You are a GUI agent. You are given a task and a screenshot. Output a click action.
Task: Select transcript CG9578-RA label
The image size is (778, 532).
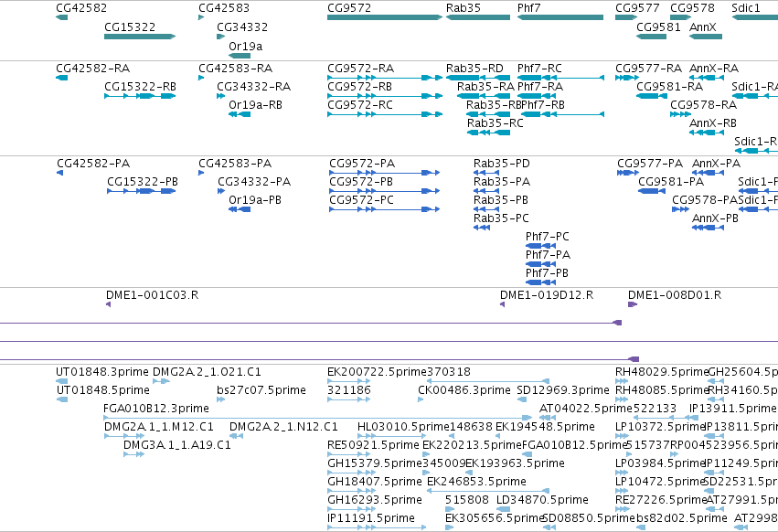click(x=704, y=105)
